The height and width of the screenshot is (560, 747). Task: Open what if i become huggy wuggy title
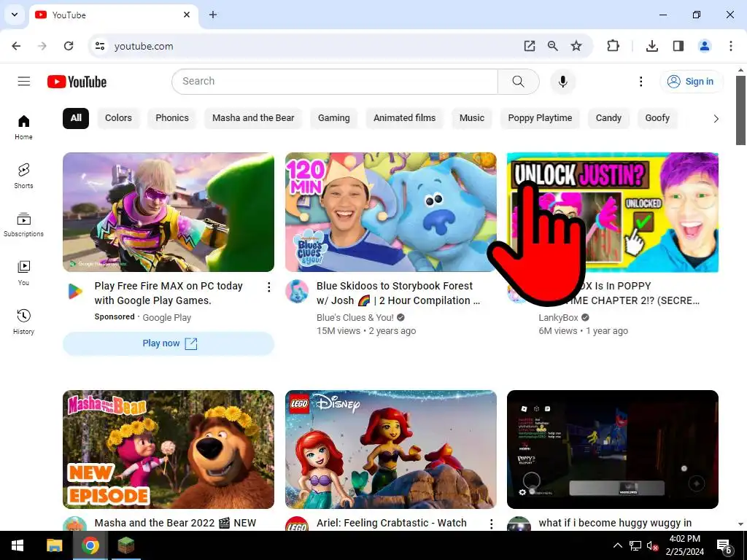coord(615,524)
